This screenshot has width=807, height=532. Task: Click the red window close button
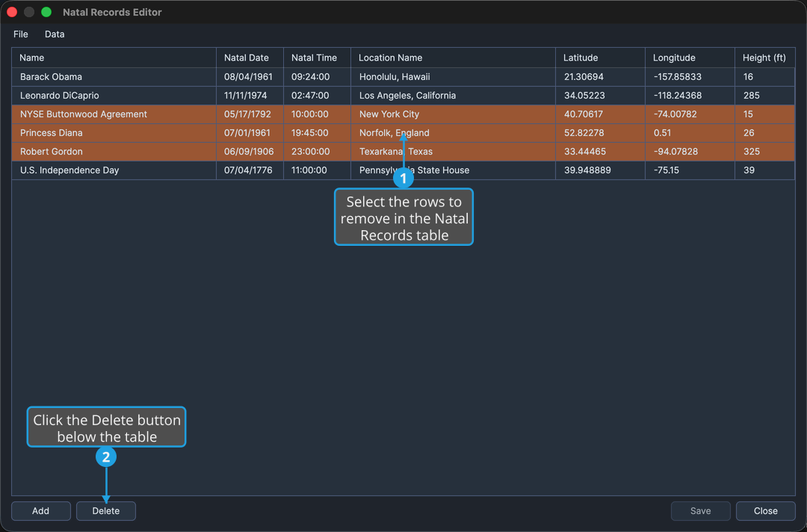(12, 12)
